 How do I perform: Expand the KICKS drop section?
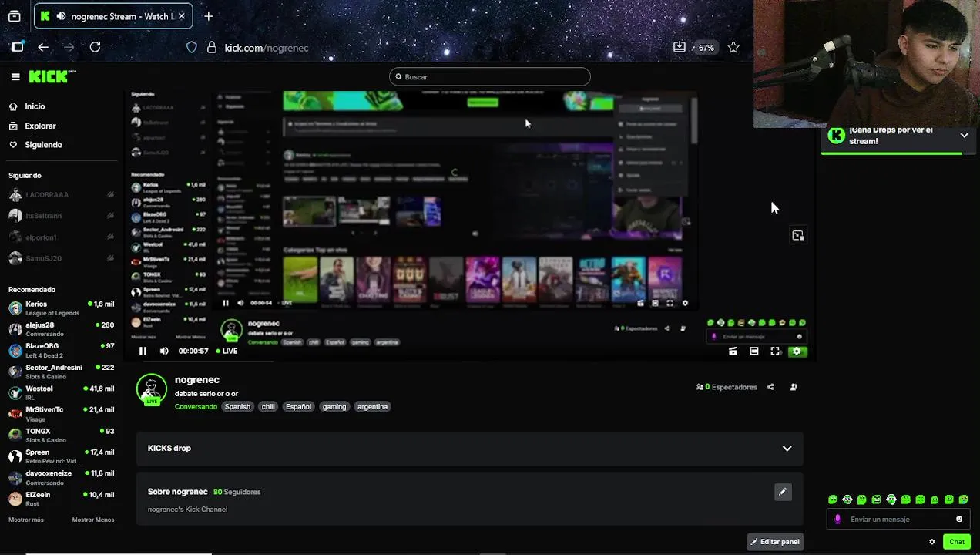(x=787, y=449)
